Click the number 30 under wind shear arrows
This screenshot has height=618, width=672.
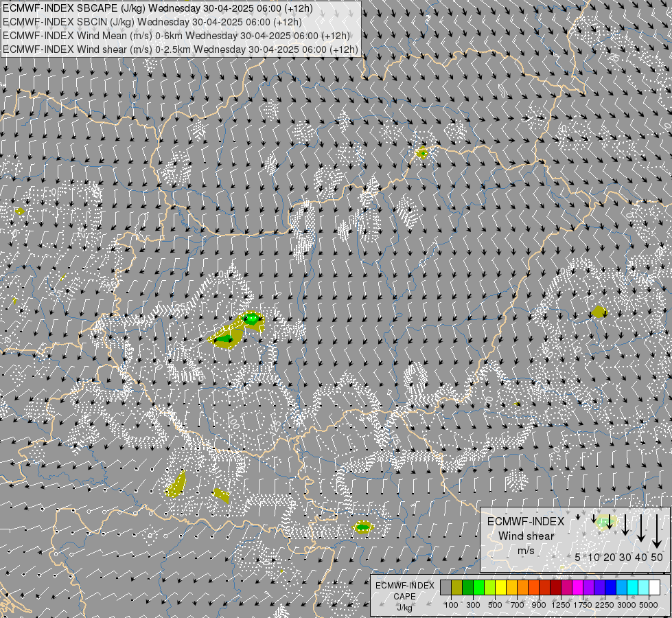pyautogui.click(x=625, y=557)
